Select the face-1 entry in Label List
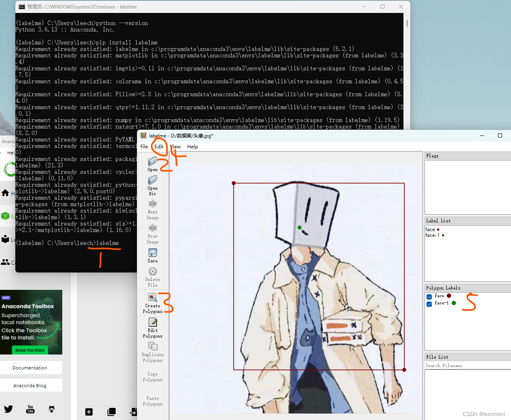The image size is (511, 420). (435, 235)
